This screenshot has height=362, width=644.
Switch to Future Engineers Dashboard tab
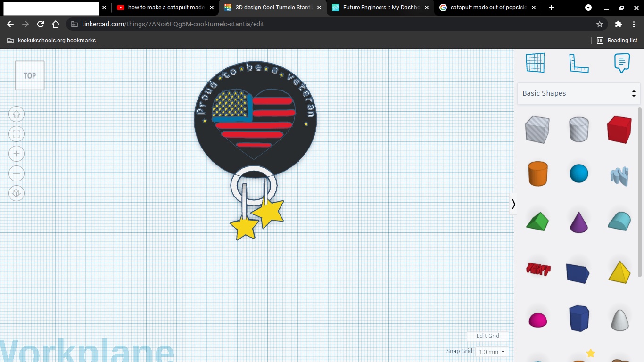tap(380, 8)
